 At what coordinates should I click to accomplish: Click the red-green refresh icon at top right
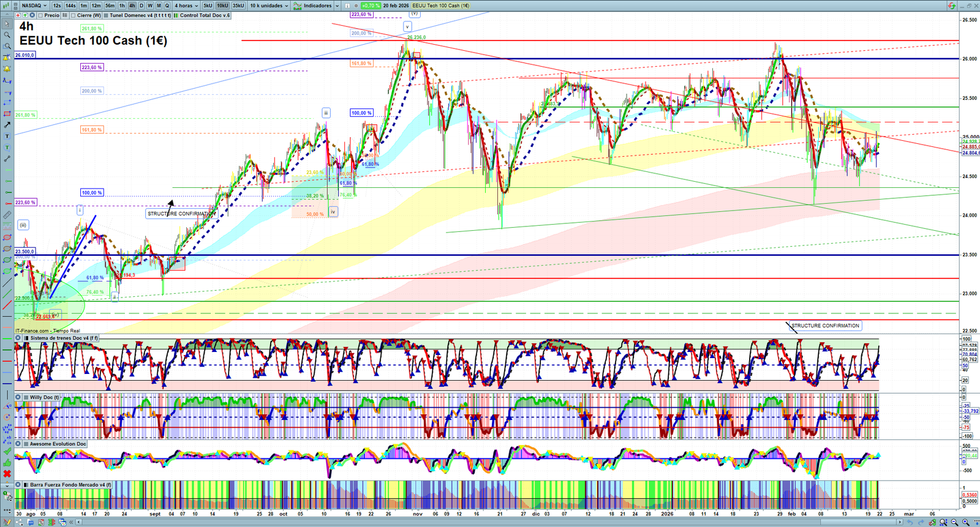pos(951,6)
